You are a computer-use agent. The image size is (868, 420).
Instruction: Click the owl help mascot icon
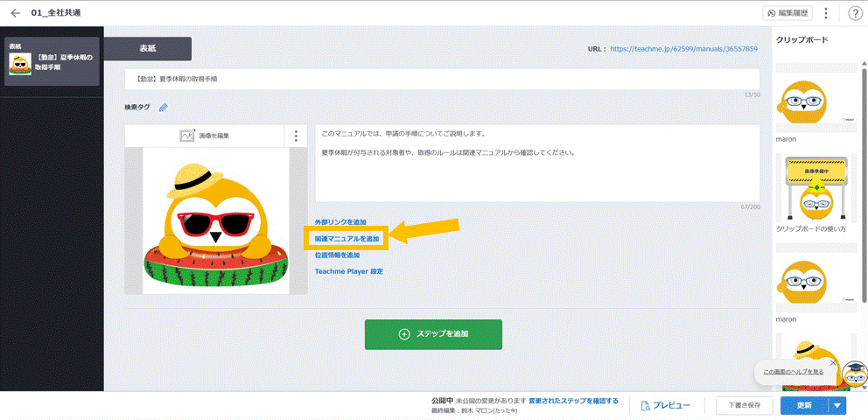point(854,374)
